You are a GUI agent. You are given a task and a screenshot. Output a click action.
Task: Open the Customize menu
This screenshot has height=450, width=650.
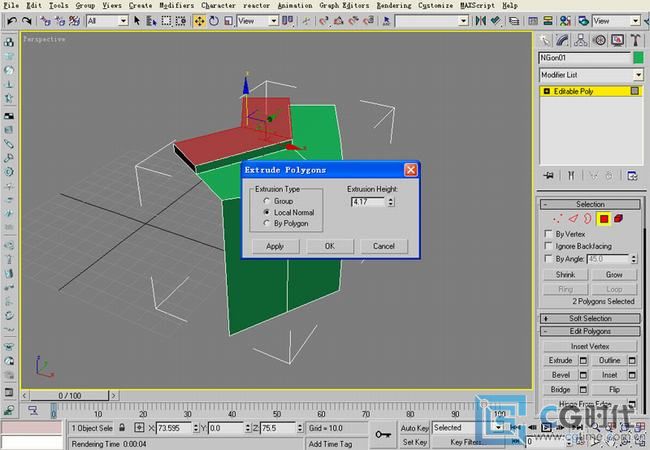pos(435,5)
